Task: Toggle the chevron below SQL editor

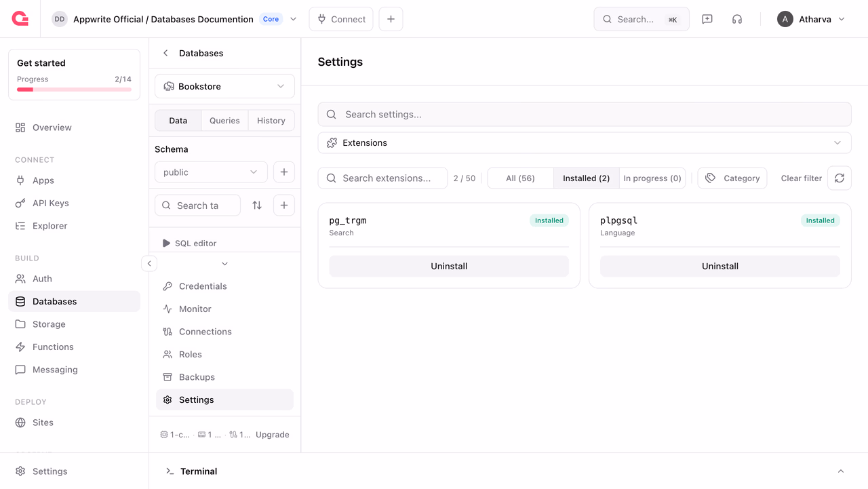Action: [x=224, y=264]
